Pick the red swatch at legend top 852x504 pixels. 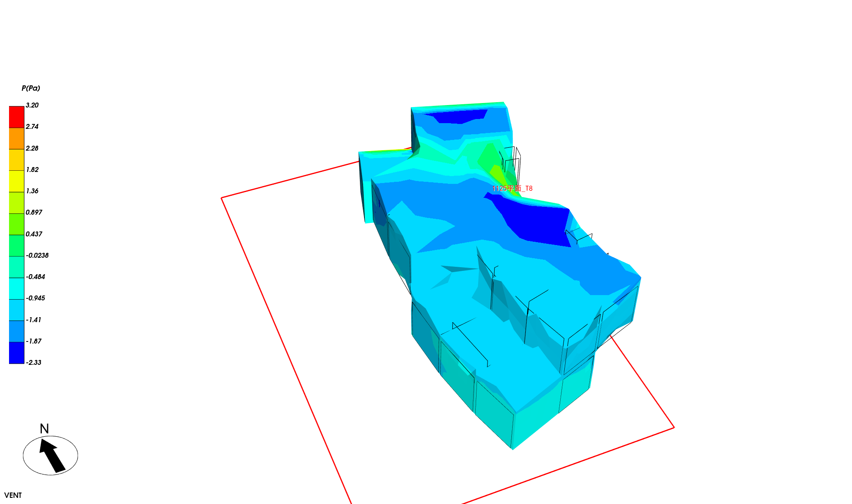pos(16,117)
